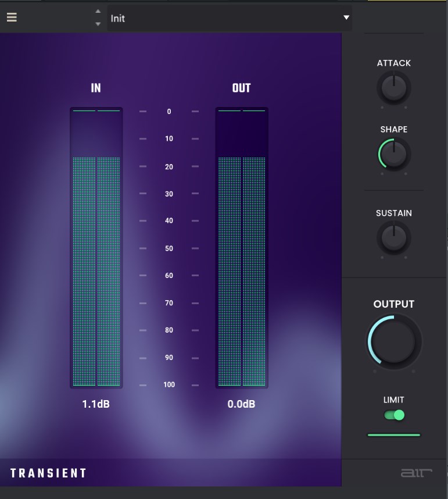
Task: Click the preset up arrow
Action: (98, 12)
